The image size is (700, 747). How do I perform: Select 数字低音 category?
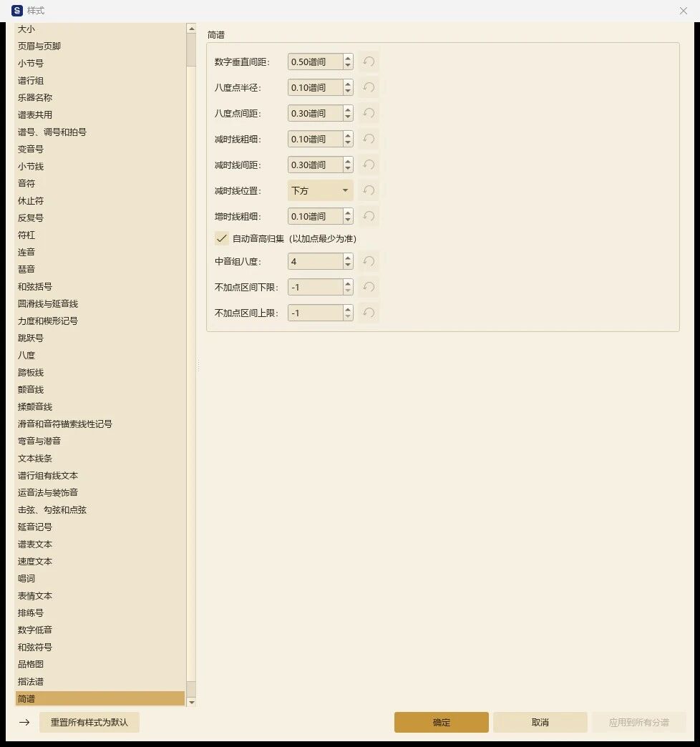(100, 630)
